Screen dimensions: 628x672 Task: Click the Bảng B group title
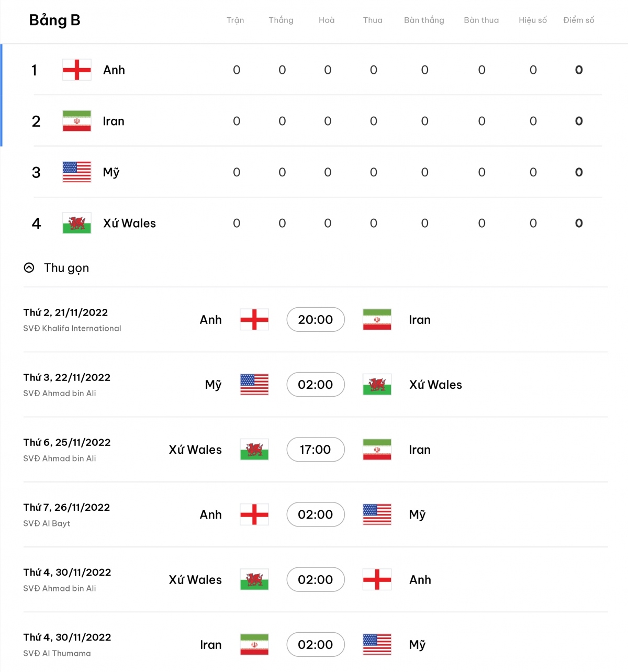(x=55, y=20)
